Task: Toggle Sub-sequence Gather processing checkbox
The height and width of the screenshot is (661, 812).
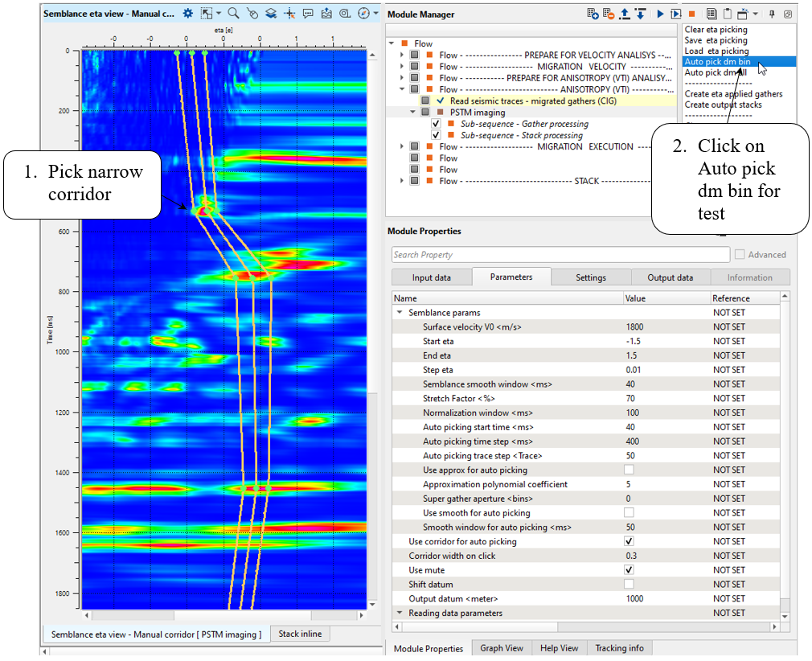Action: [x=436, y=124]
